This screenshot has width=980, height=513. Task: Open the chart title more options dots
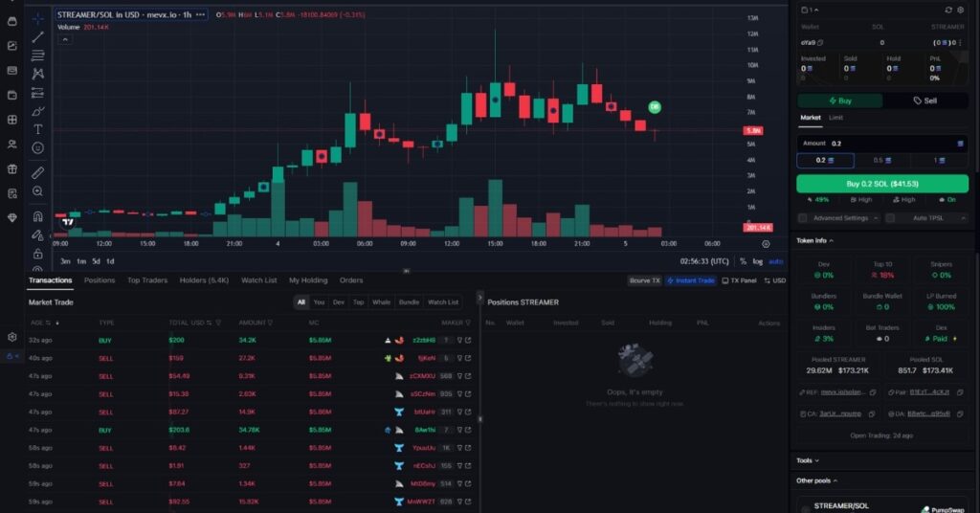tap(200, 14)
